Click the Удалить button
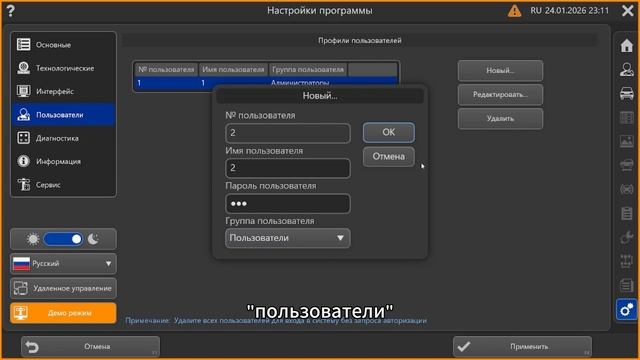 click(500, 119)
